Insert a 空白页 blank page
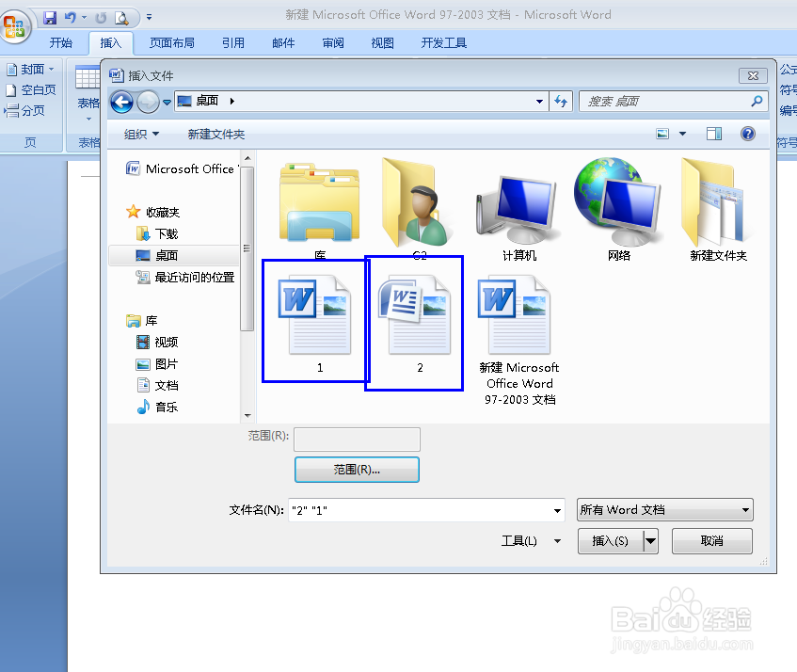This screenshot has width=797, height=672. pos(30,90)
